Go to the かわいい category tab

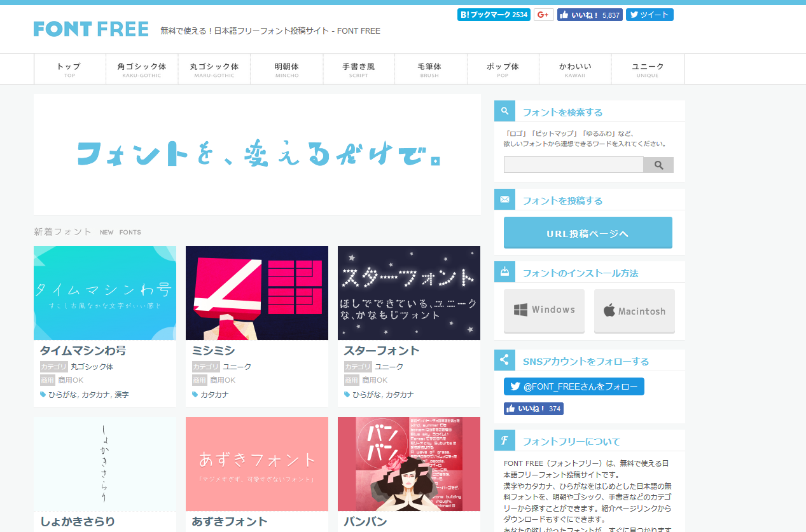coord(575,69)
